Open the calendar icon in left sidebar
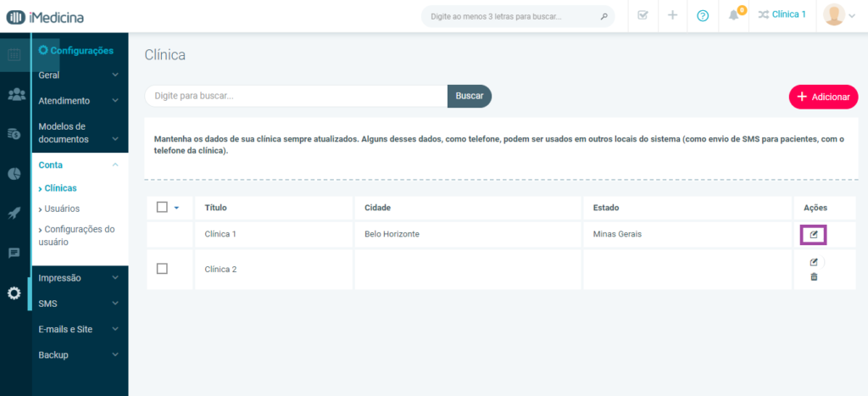 tap(15, 55)
